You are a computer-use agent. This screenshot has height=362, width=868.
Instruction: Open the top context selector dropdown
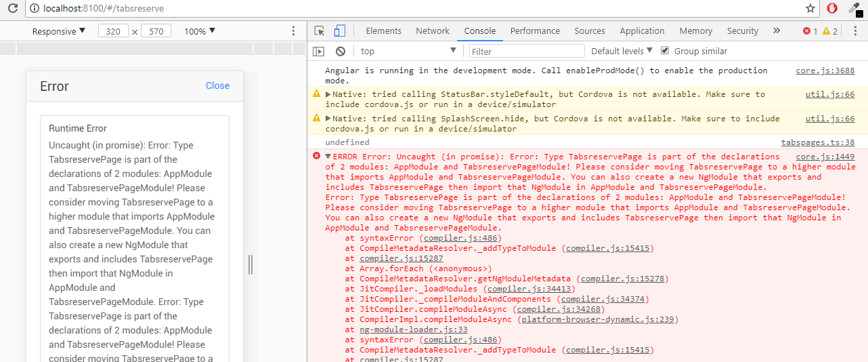coord(408,51)
